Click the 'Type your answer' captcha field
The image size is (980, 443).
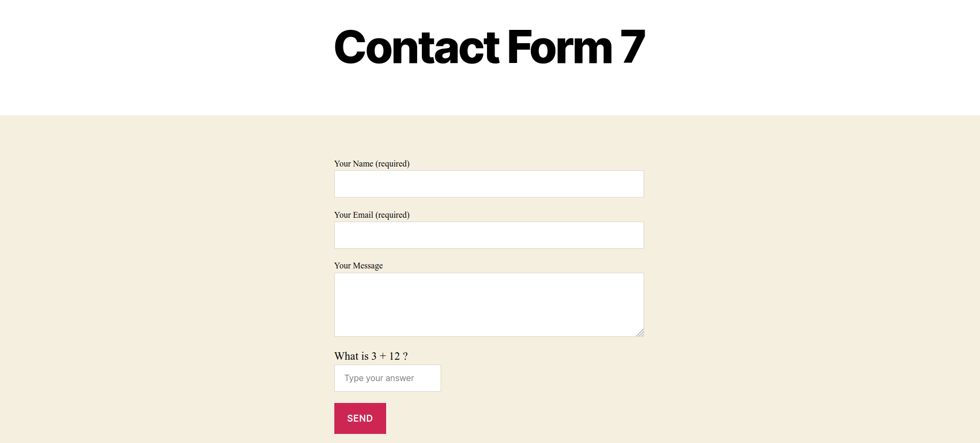[x=388, y=378]
